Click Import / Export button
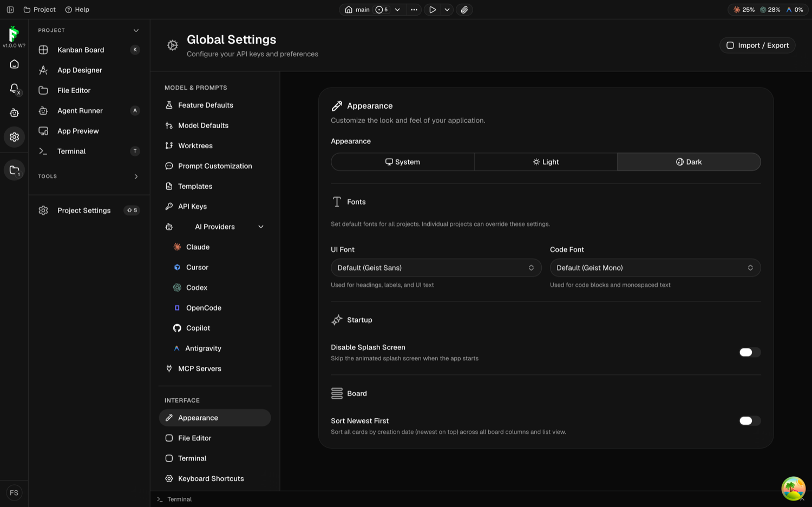Image resolution: width=812 pixels, height=507 pixels. (x=757, y=45)
